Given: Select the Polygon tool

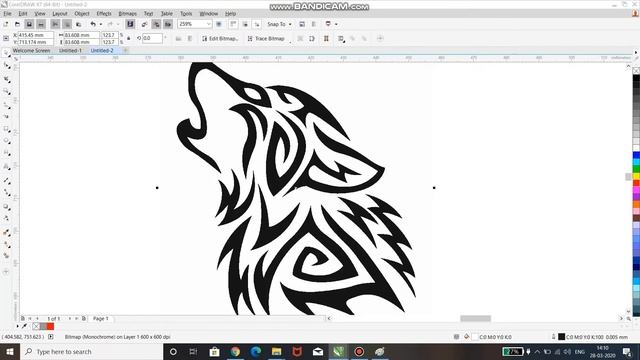Looking at the screenshot, I should pyautogui.click(x=6, y=153).
